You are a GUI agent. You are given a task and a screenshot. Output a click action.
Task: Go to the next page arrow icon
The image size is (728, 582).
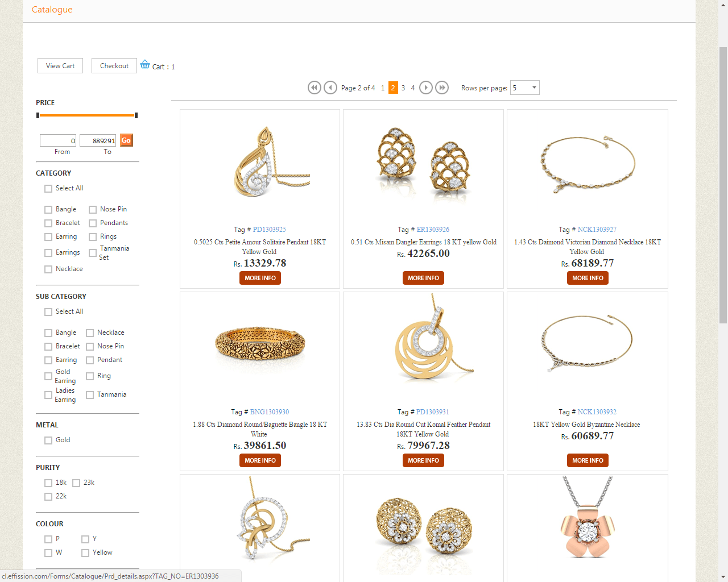tap(425, 88)
